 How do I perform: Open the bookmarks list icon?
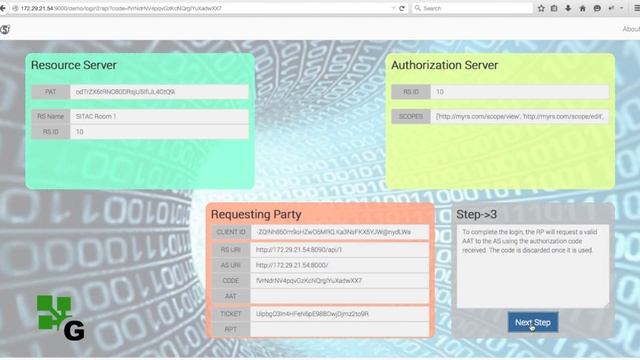(554, 8)
